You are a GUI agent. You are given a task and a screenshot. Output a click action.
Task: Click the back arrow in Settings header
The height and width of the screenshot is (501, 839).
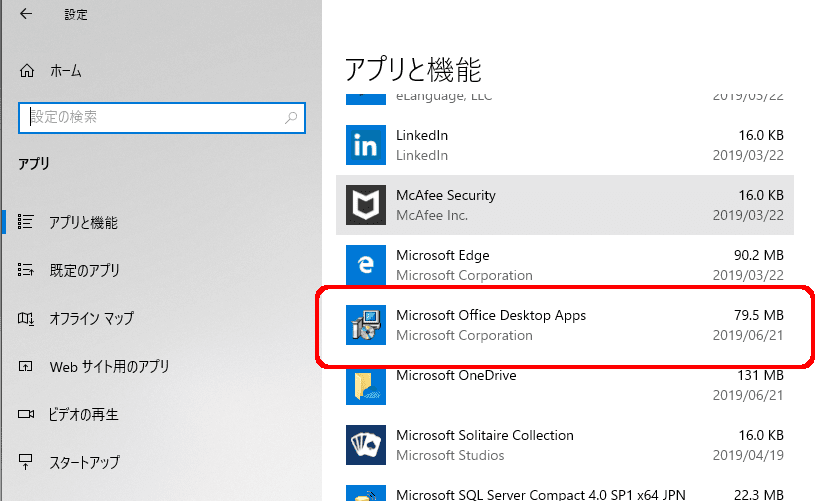point(26,14)
